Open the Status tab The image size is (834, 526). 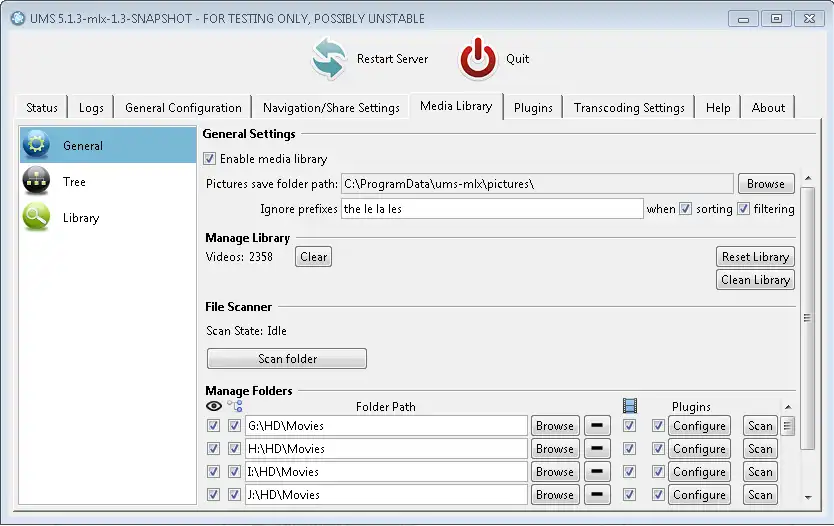point(41,107)
